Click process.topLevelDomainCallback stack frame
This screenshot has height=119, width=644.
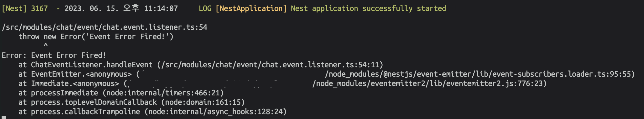94,102
